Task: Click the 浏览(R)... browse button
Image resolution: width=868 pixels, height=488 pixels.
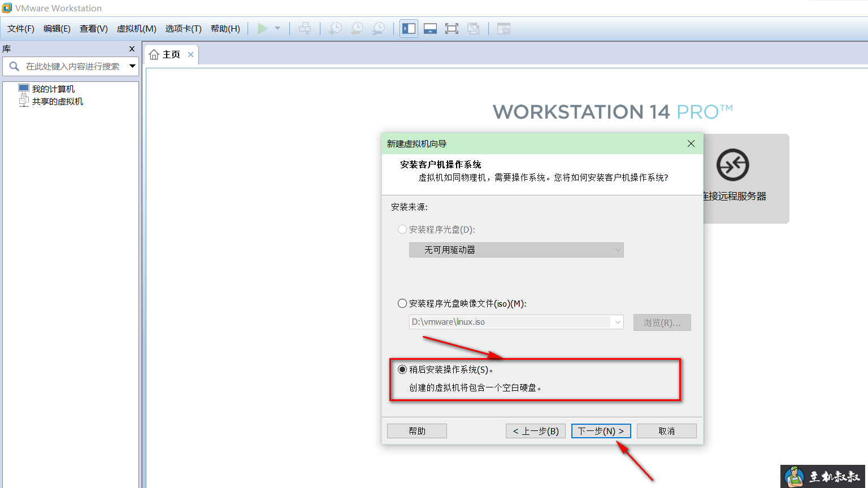Action: click(662, 323)
